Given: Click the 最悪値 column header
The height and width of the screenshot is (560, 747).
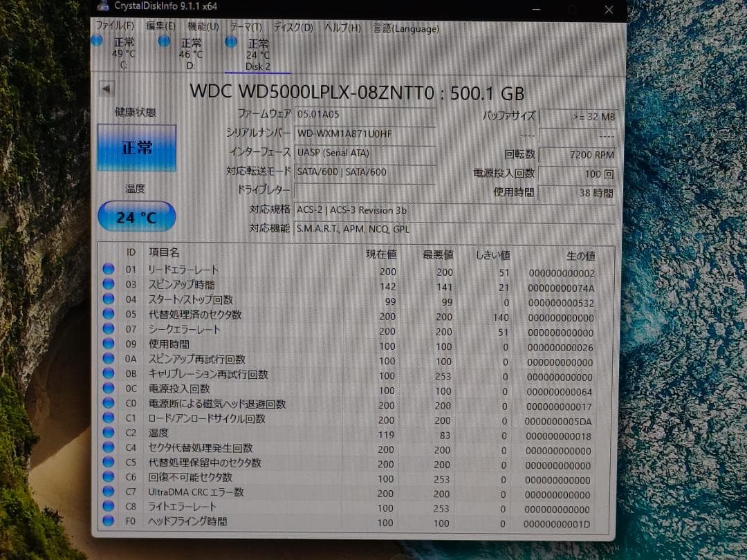Looking at the screenshot, I should click(x=438, y=255).
